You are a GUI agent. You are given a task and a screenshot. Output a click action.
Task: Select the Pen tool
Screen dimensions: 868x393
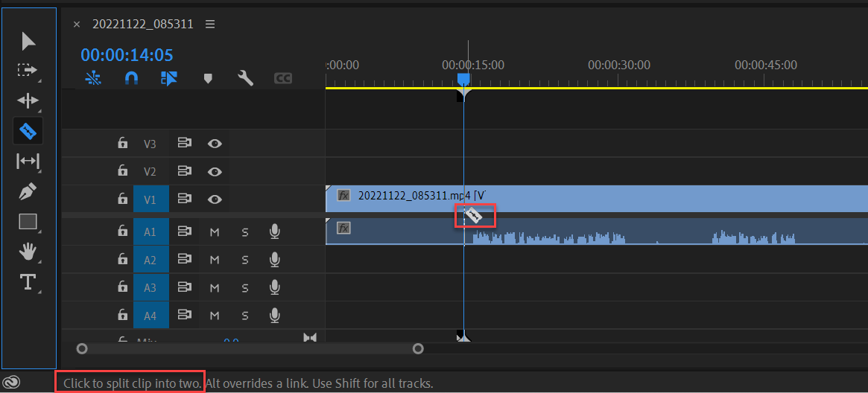(x=28, y=192)
